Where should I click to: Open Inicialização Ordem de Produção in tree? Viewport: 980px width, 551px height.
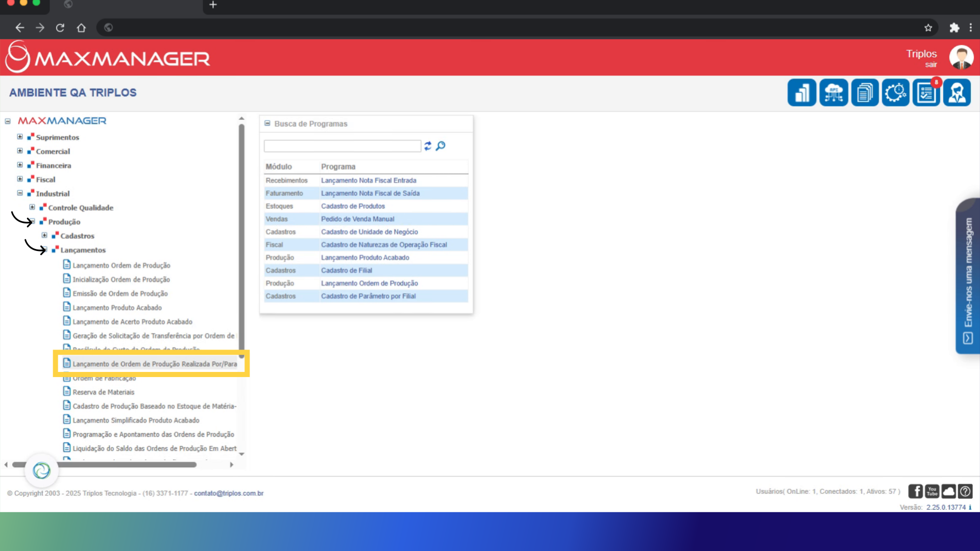(x=121, y=280)
